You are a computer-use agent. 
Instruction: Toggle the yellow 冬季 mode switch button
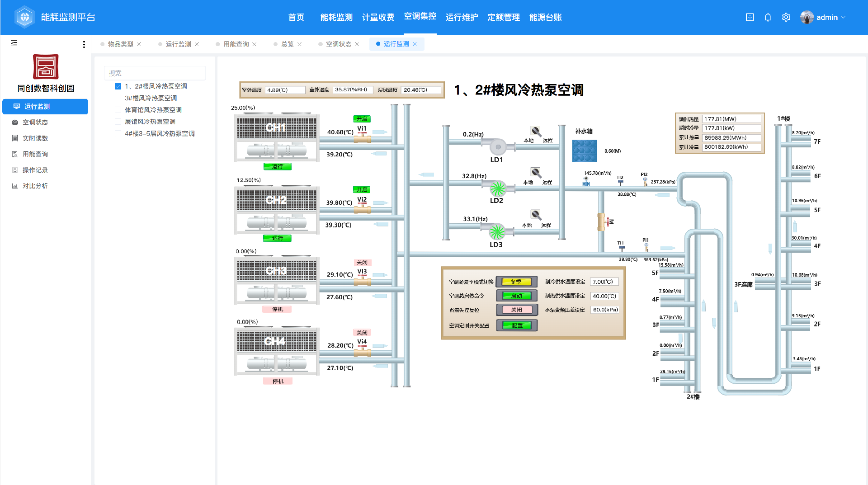point(517,282)
